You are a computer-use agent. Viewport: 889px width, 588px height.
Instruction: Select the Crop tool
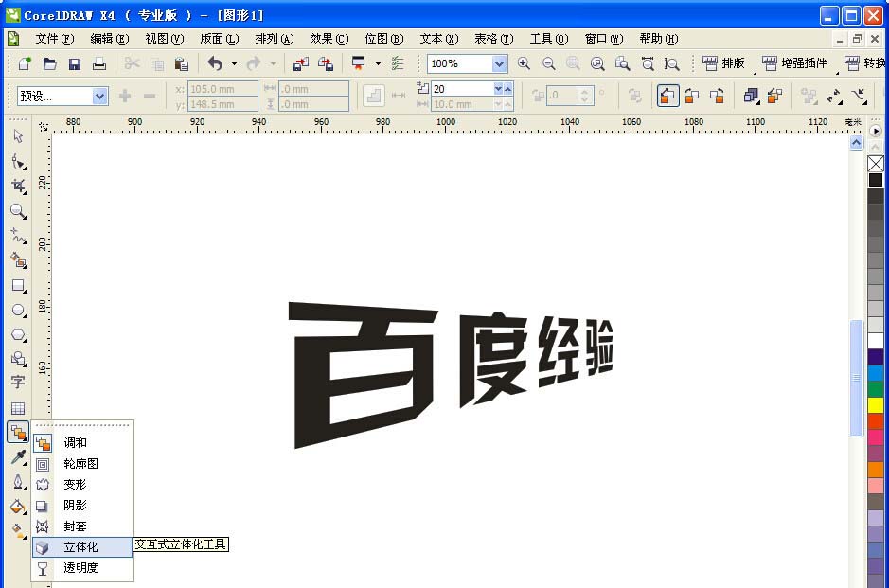pos(18,186)
